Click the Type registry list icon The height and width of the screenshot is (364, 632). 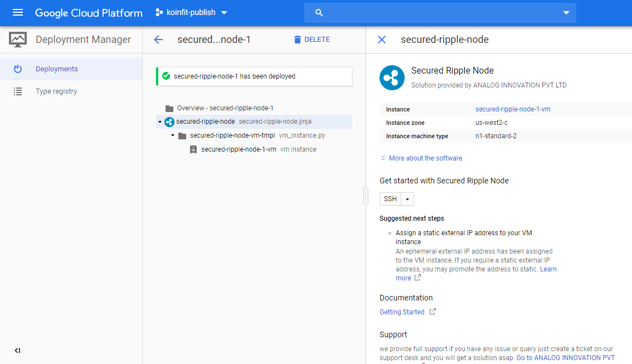[18, 91]
